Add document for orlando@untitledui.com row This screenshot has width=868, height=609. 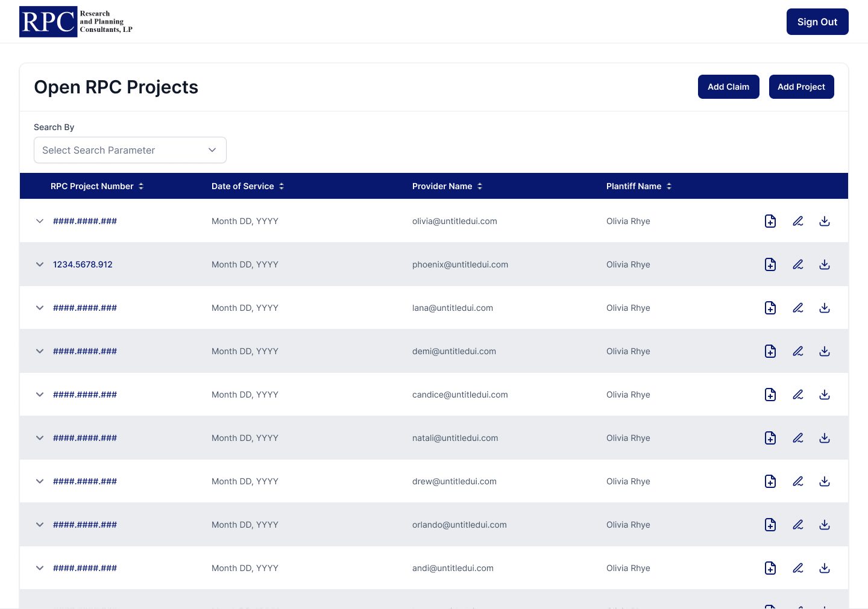click(x=770, y=525)
